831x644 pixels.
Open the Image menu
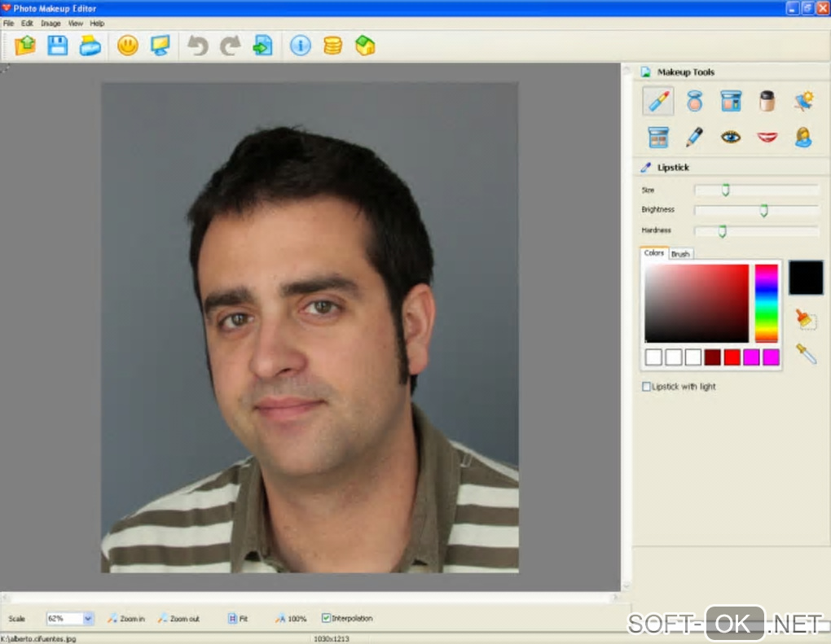[x=51, y=24]
